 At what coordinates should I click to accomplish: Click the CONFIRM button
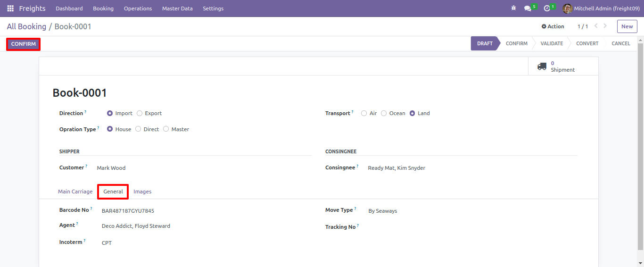[24, 44]
